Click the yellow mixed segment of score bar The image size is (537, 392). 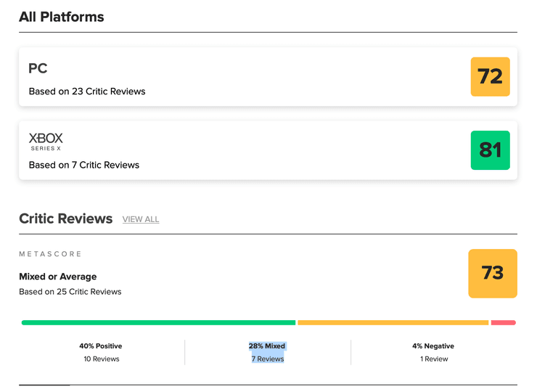[x=393, y=322]
